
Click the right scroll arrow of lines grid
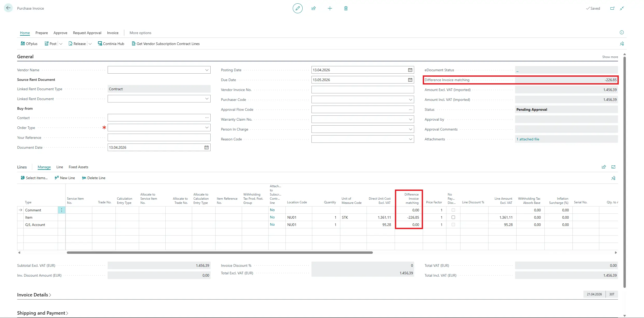[616, 252]
